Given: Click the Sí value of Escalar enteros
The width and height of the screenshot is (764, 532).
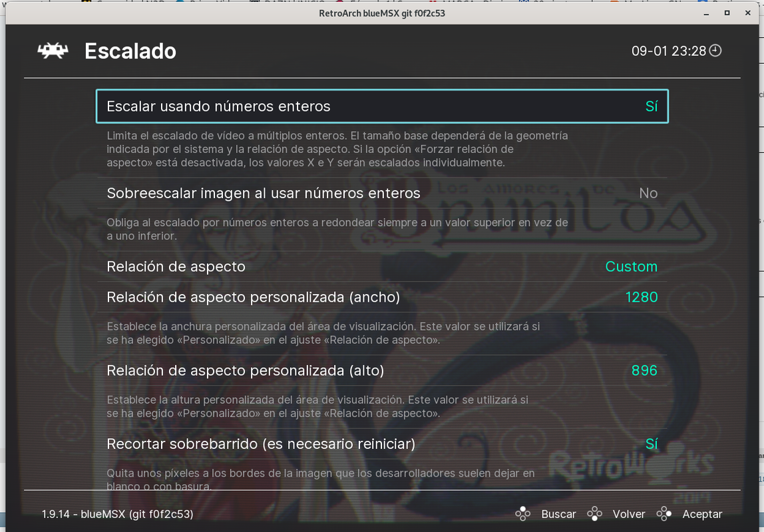Looking at the screenshot, I should (652, 106).
